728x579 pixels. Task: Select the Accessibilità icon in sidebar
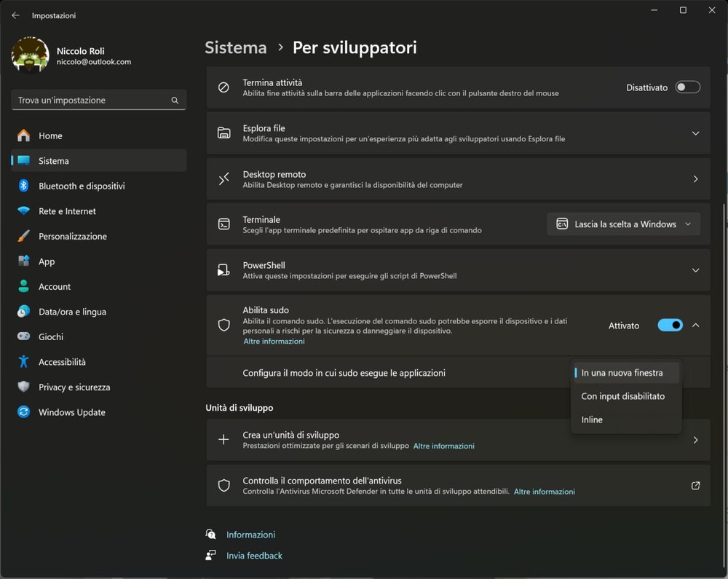coord(24,362)
